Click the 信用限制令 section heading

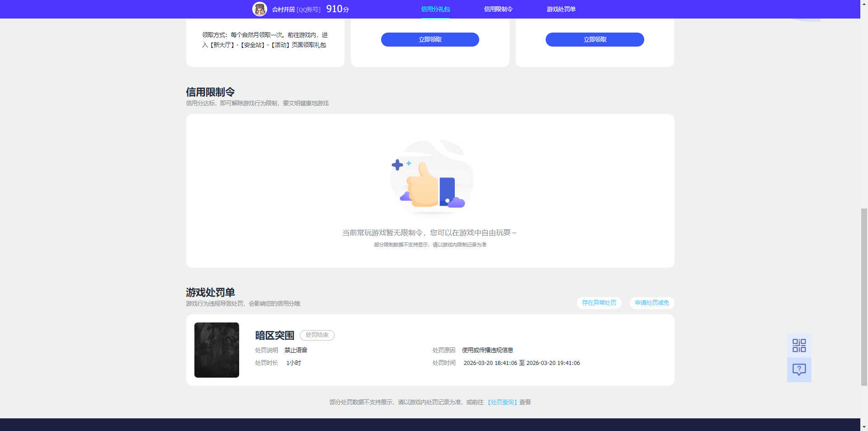click(210, 92)
